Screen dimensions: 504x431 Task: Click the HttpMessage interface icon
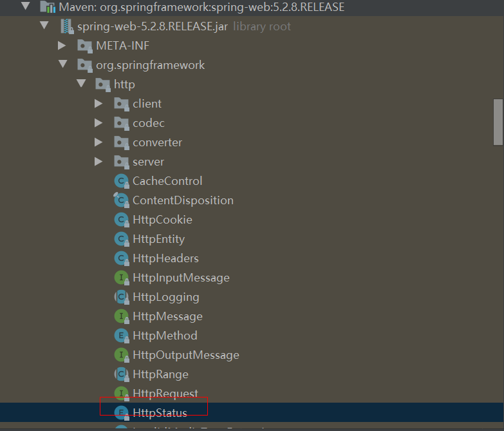pos(122,316)
